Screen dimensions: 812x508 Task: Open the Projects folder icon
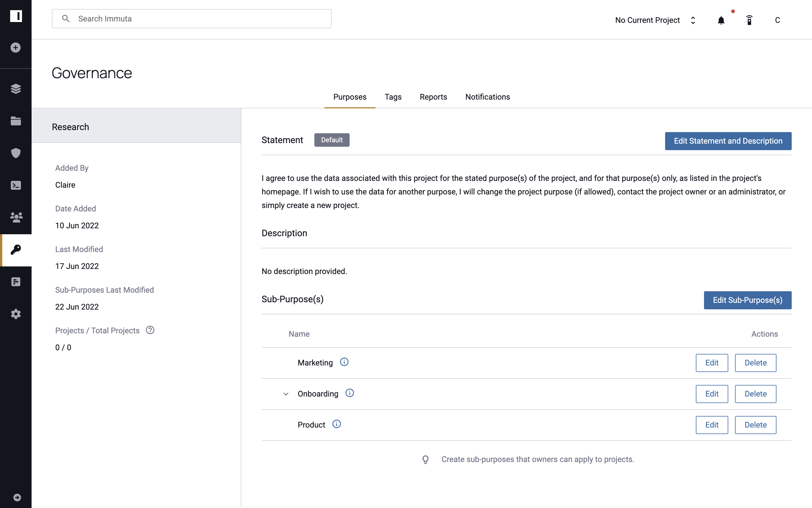click(x=16, y=121)
